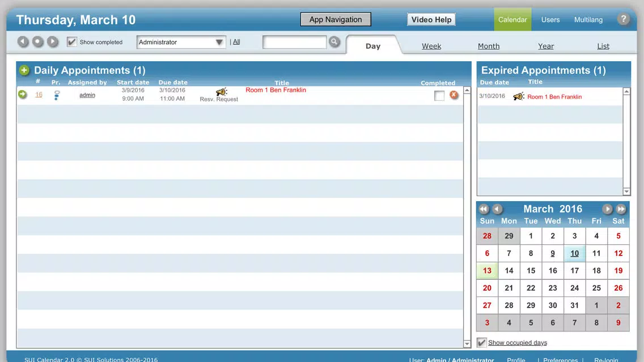The width and height of the screenshot is (644, 362).
Task: Open the Users top menu item
Action: coord(550,19)
